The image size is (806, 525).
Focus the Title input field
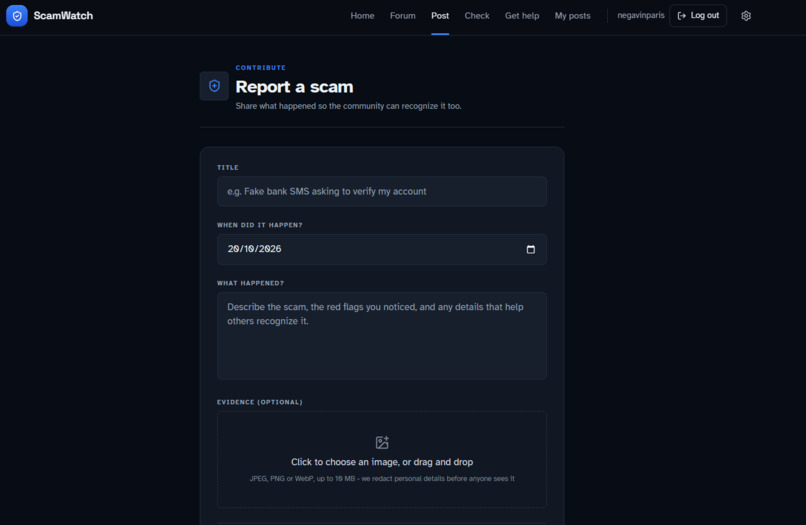coord(382,191)
